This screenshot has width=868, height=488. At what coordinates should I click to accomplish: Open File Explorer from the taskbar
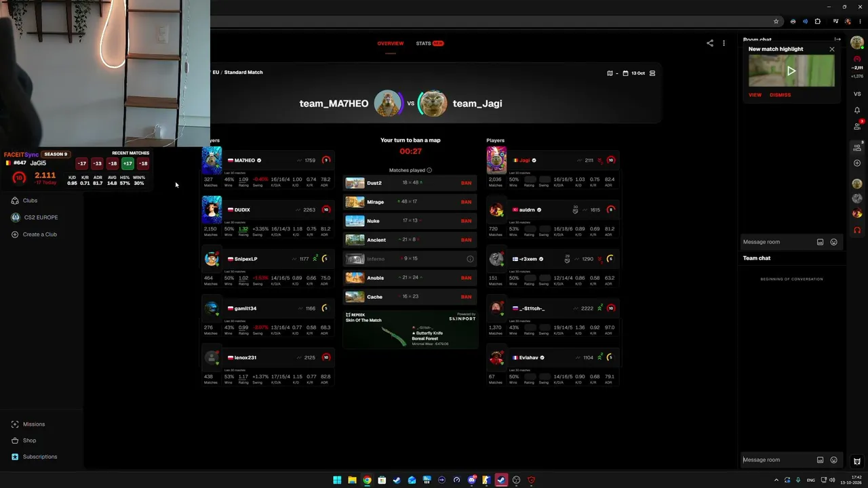(352, 480)
